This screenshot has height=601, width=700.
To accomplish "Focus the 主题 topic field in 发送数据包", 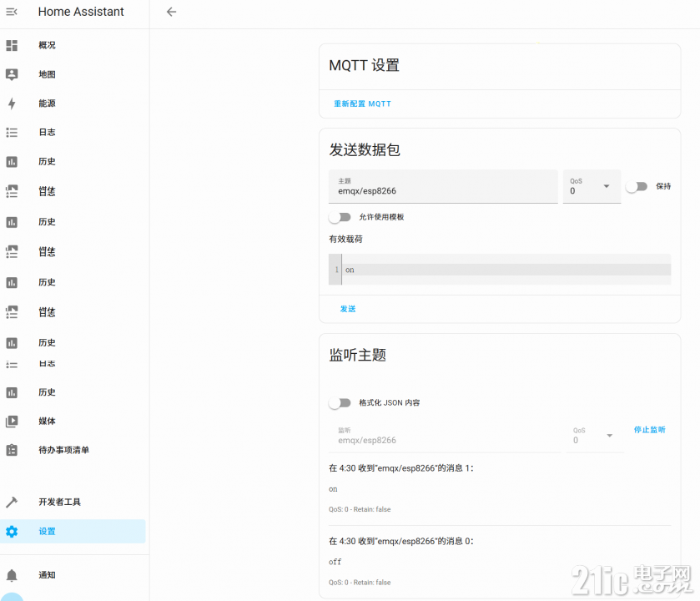I will [x=443, y=187].
